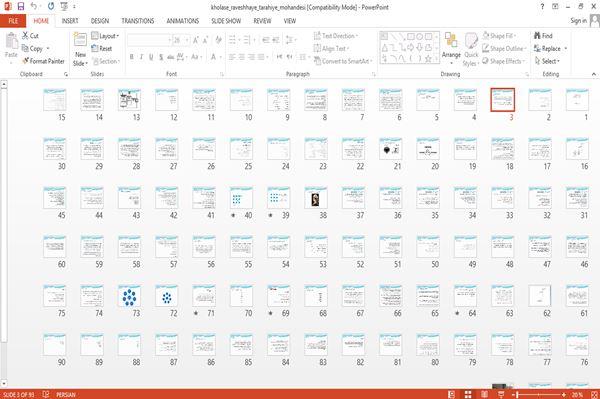Open the FILE tab
Viewport: 600px width, 399px height.
[13, 21]
